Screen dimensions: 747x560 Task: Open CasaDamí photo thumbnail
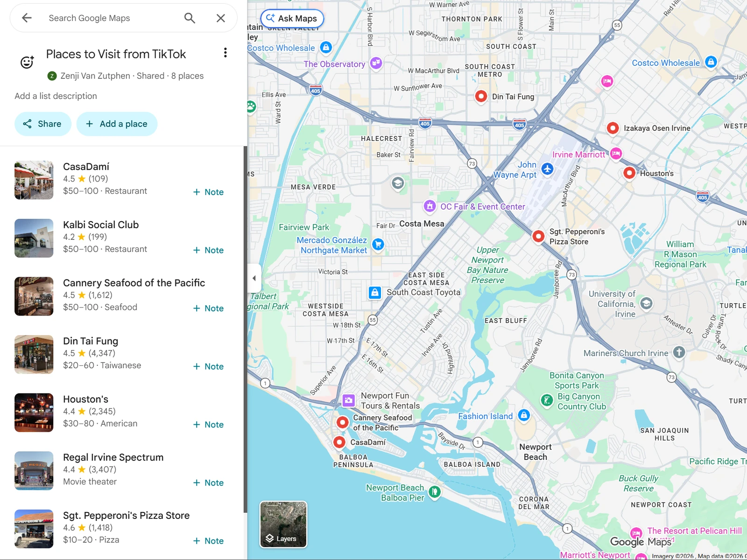coord(34,180)
